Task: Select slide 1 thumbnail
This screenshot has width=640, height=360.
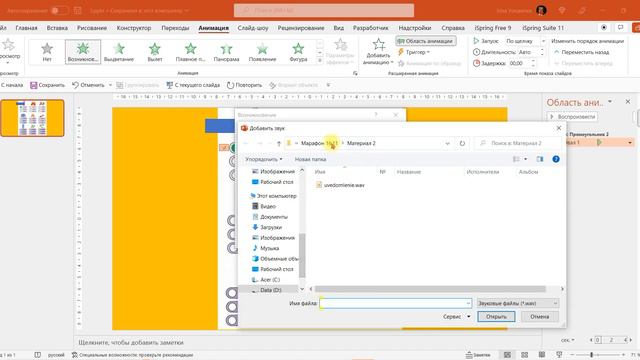Action: (x=32, y=118)
